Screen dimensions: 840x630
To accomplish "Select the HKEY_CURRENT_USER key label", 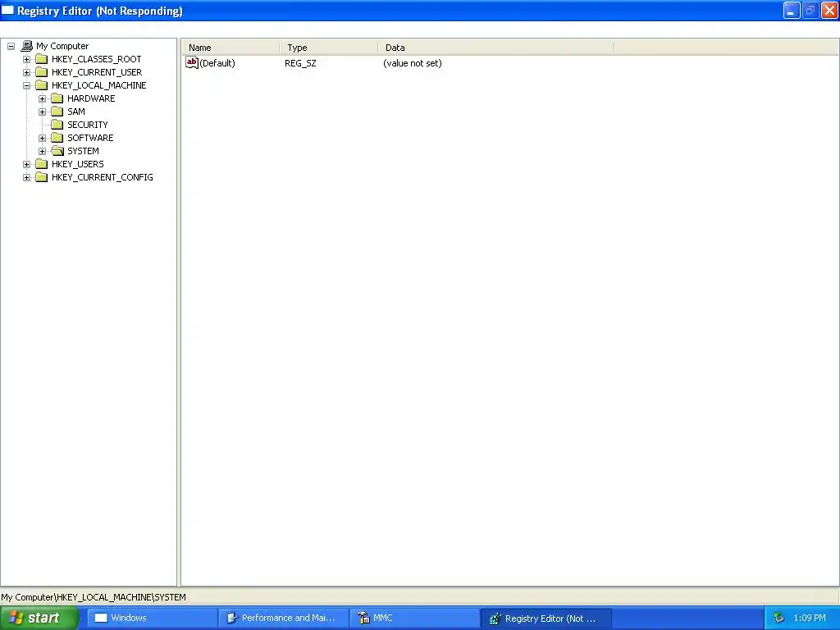I will click(97, 72).
